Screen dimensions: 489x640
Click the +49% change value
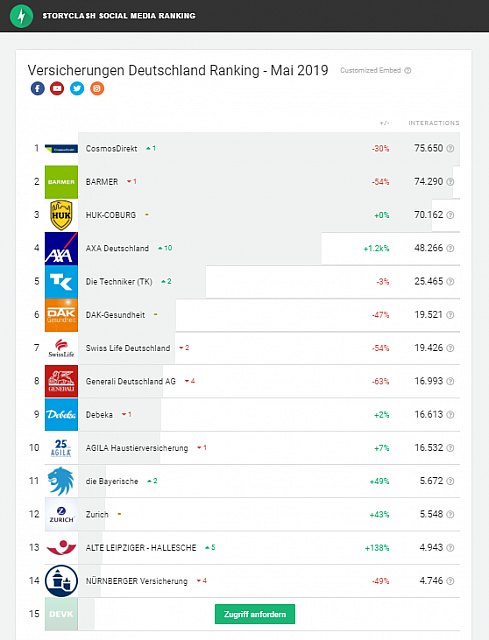click(x=380, y=481)
